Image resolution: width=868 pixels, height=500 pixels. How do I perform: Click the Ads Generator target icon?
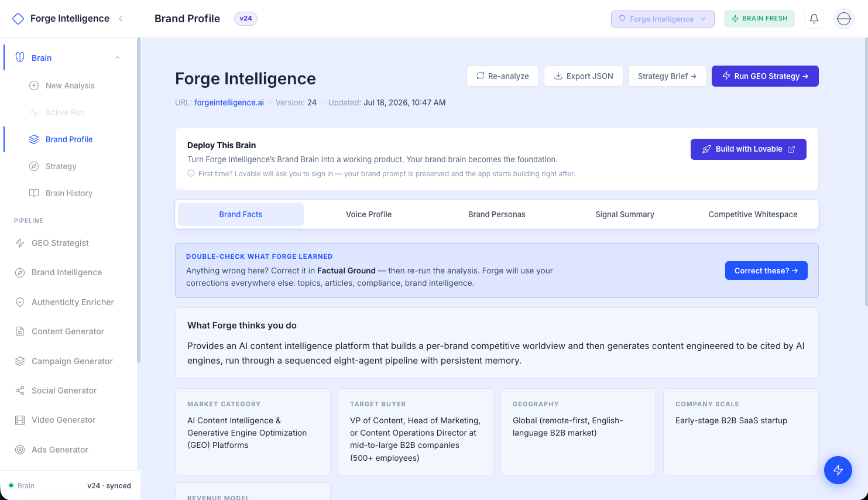click(x=20, y=450)
